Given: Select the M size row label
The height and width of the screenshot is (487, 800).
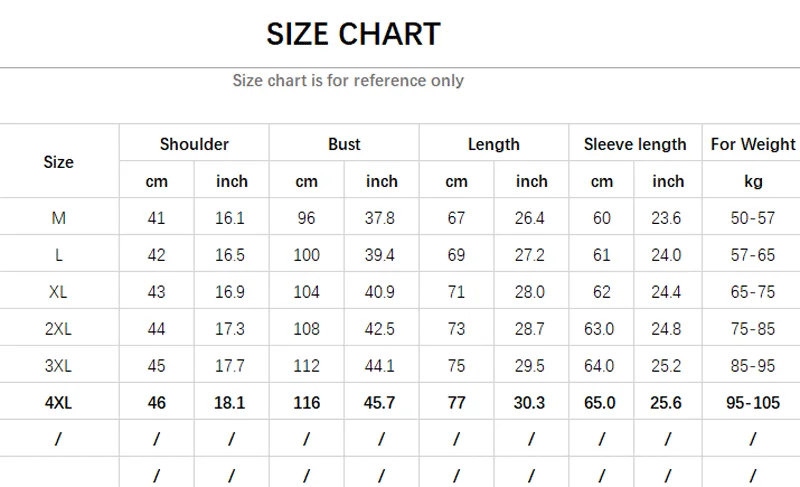Looking at the screenshot, I should [x=59, y=218].
